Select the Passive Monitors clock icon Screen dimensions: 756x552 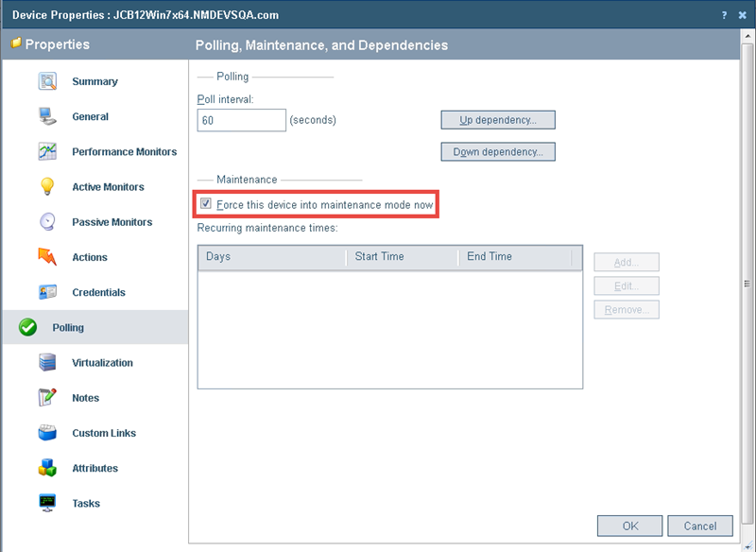[x=48, y=222]
